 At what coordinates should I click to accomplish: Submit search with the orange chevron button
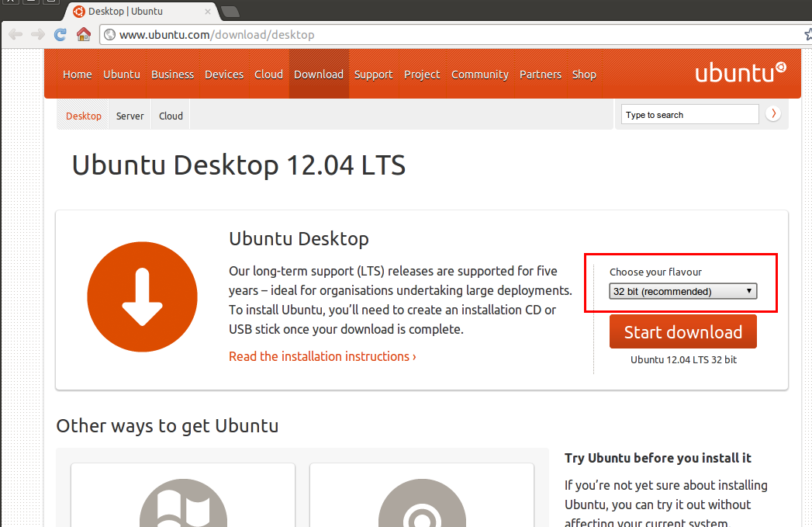point(773,113)
